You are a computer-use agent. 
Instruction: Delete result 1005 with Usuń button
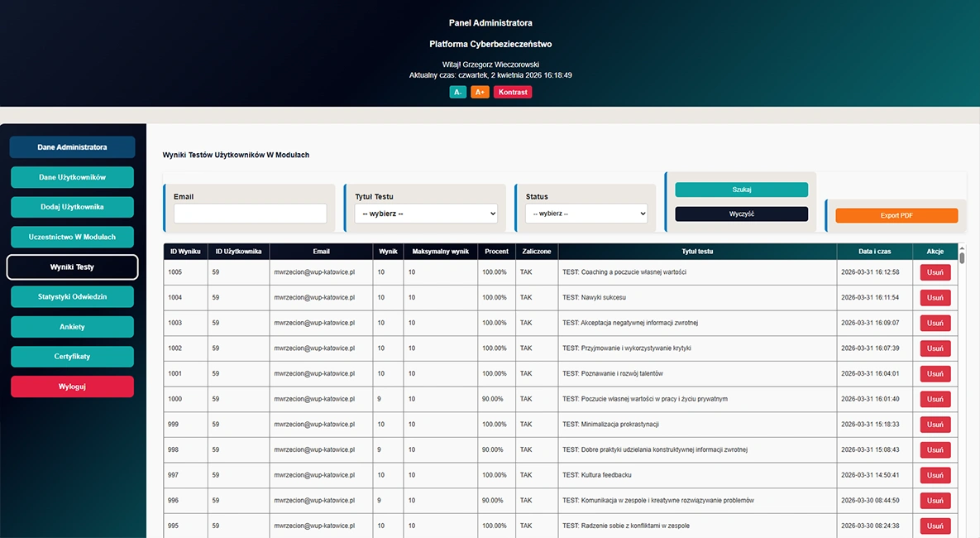[x=935, y=272]
